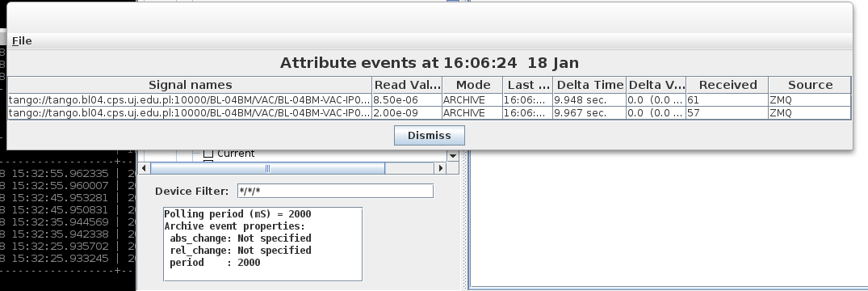
Task: Click the Delta Time column header
Action: click(589, 85)
